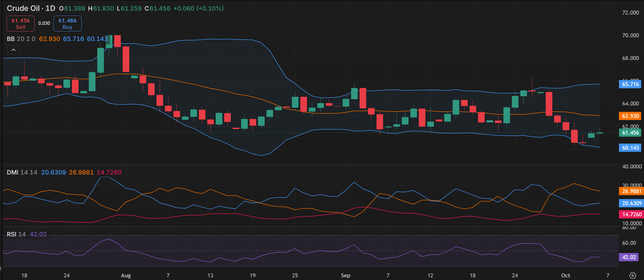Viewport: 644px width, 280px height.
Task: Click the 60.143 lower band price label
Action: point(630,148)
